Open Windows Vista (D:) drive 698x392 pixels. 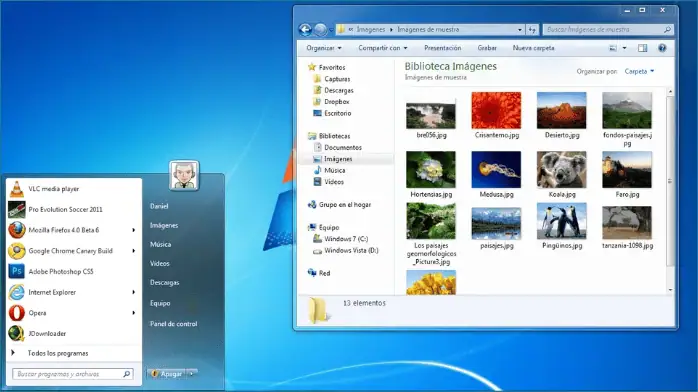click(x=345, y=251)
